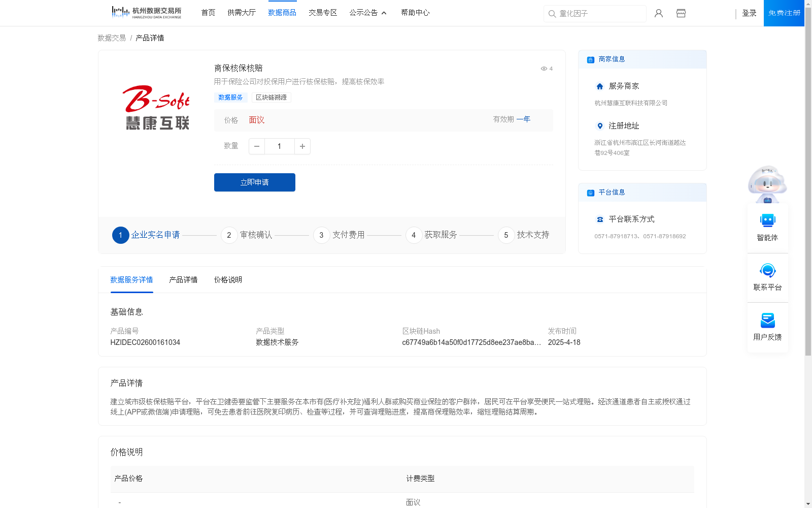Select step 1 企业实名申请
Image resolution: width=812 pixels, height=508 pixels.
click(x=146, y=235)
